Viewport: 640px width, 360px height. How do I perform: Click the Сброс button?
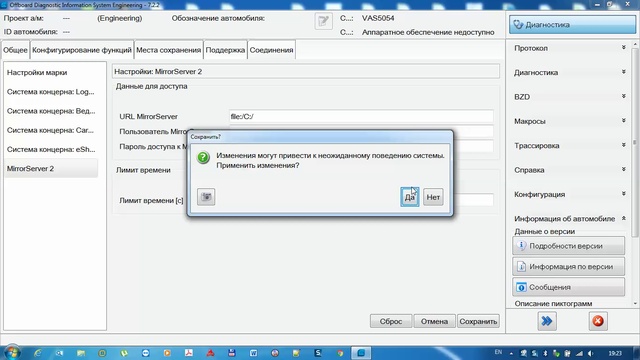(391, 321)
